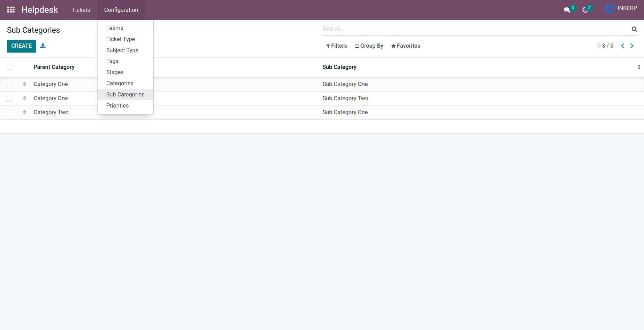
Task: Click the Helpdesk app title
Action: 40,10
